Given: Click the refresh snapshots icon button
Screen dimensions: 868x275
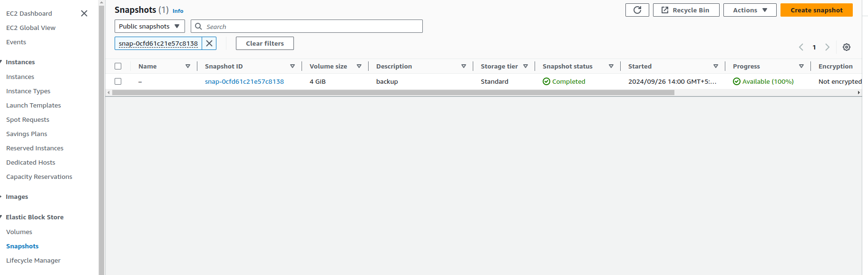Looking at the screenshot, I should tap(637, 10).
